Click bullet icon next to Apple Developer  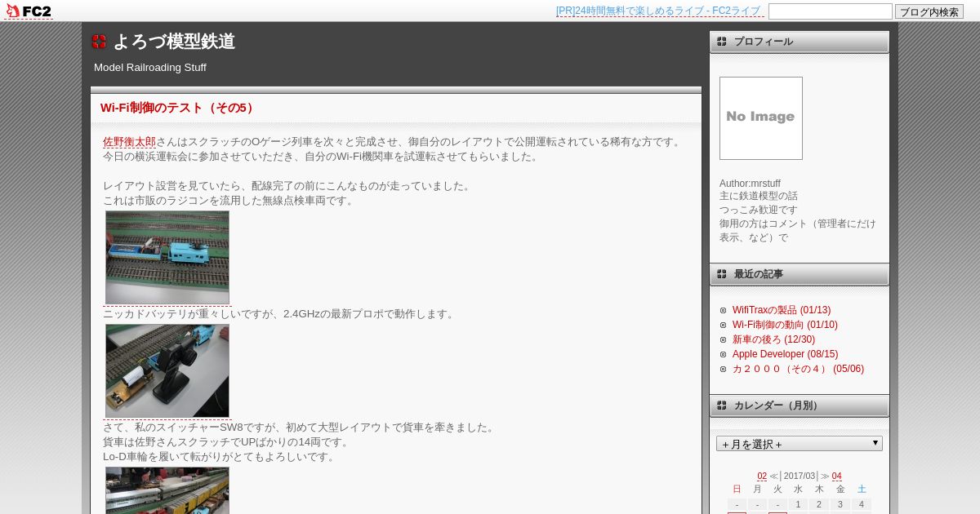(723, 354)
